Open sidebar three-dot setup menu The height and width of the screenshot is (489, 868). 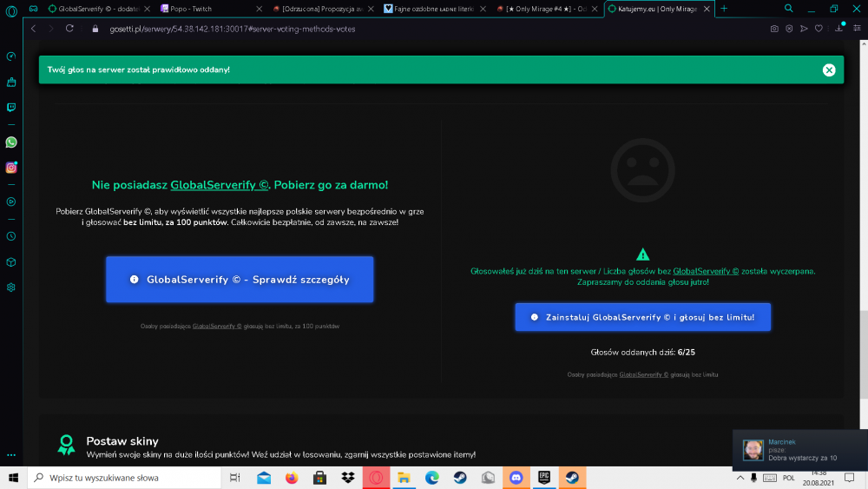click(11, 454)
